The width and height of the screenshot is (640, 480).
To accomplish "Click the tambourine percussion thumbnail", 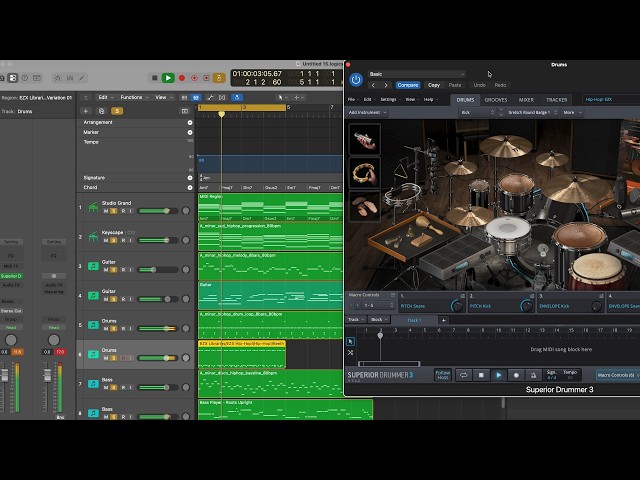I will pos(364,173).
